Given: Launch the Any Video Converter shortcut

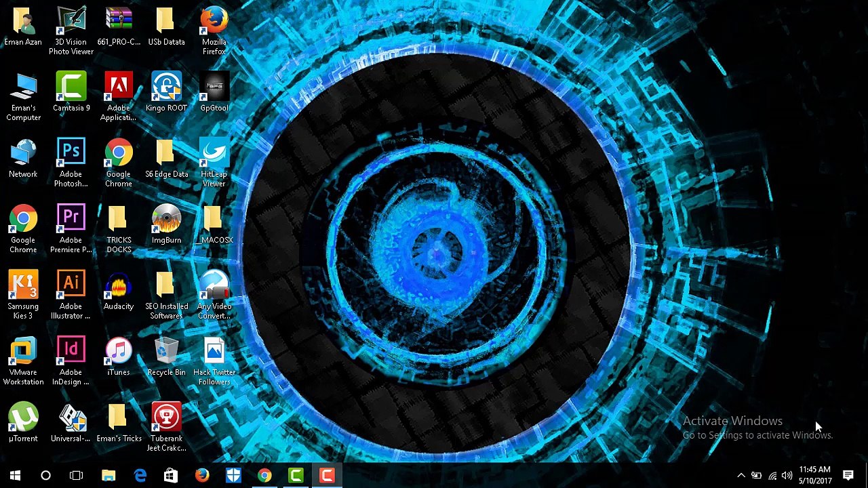Looking at the screenshot, I should click(x=214, y=296).
